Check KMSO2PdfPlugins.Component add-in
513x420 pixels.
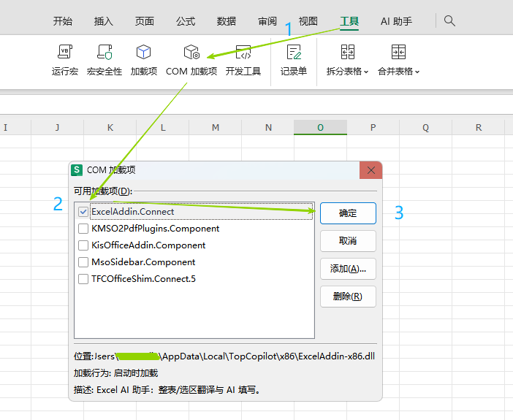83,229
